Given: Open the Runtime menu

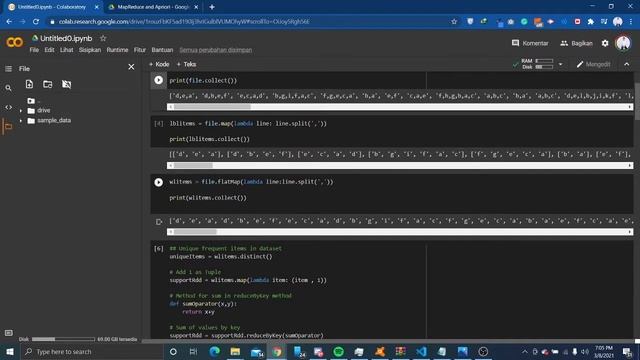Looking at the screenshot, I should coord(117,50).
